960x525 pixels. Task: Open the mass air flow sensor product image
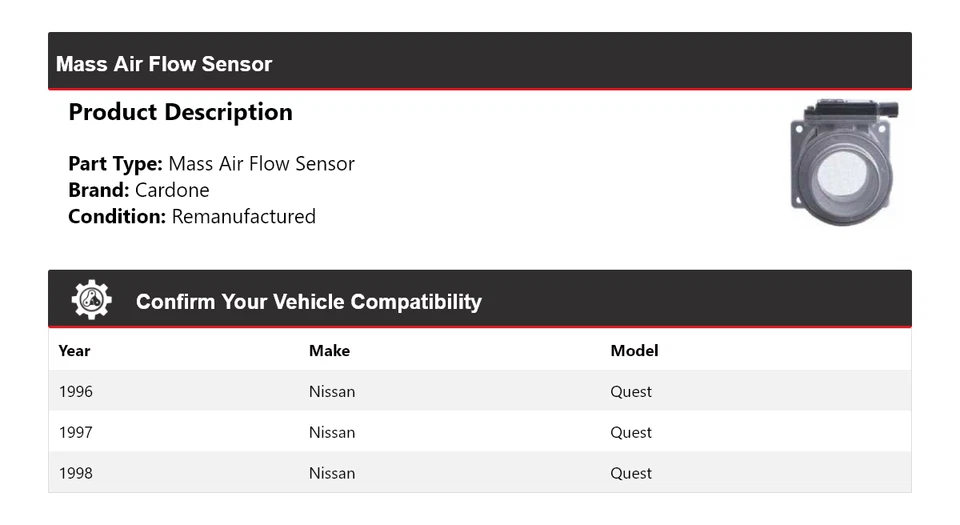(844, 162)
